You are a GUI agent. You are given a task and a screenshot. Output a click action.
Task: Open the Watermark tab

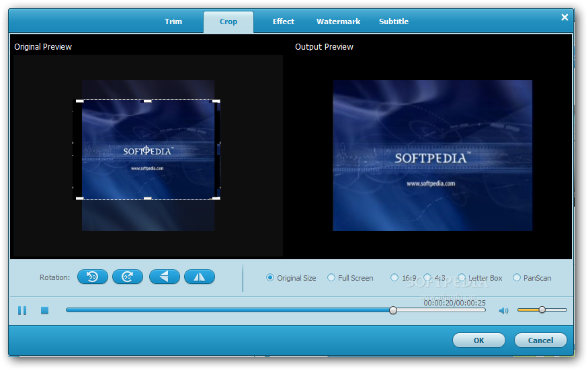(x=338, y=21)
